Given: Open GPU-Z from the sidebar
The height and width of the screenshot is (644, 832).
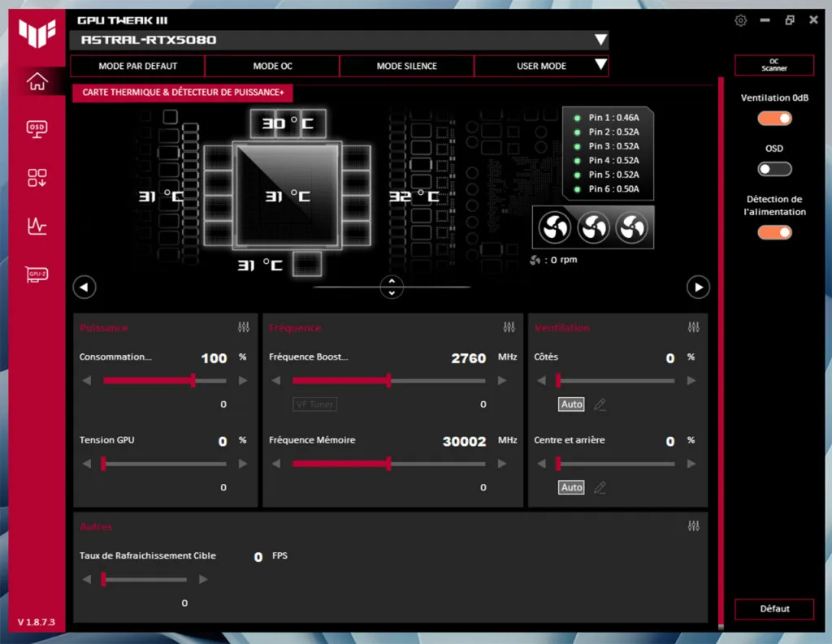Looking at the screenshot, I should pos(37,274).
